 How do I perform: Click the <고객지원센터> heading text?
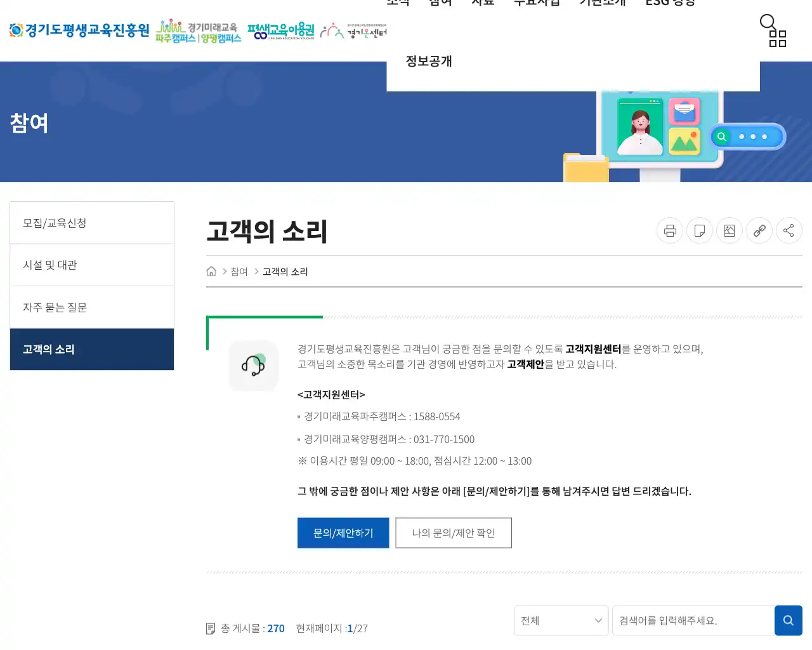tap(331, 395)
